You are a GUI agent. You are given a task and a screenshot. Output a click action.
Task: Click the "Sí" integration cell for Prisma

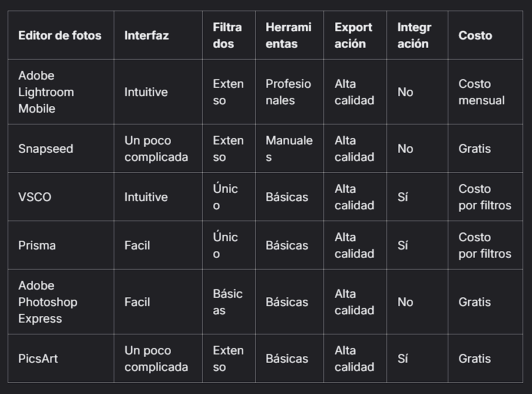click(402, 245)
